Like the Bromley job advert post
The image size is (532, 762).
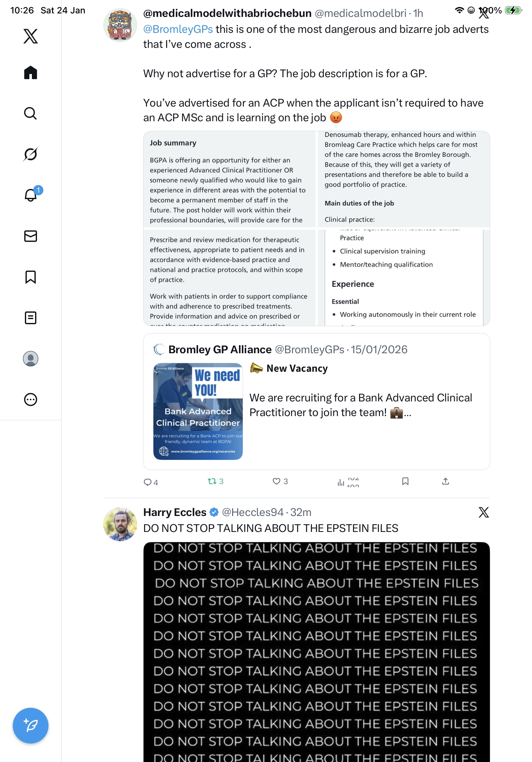pos(280,481)
